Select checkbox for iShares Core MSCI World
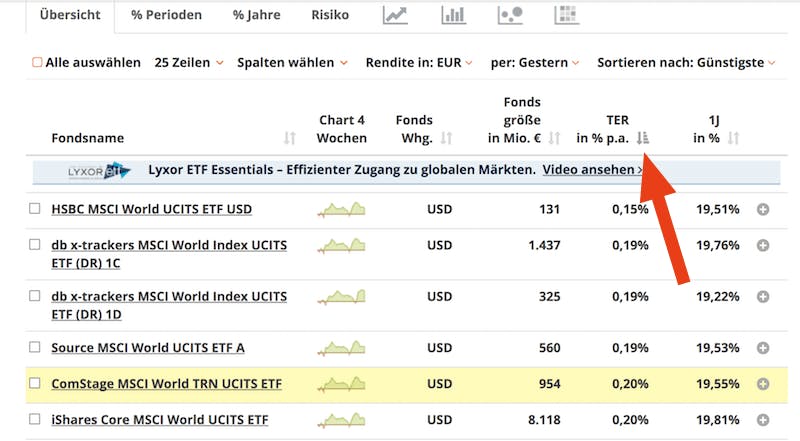800x441 pixels. 35,419
